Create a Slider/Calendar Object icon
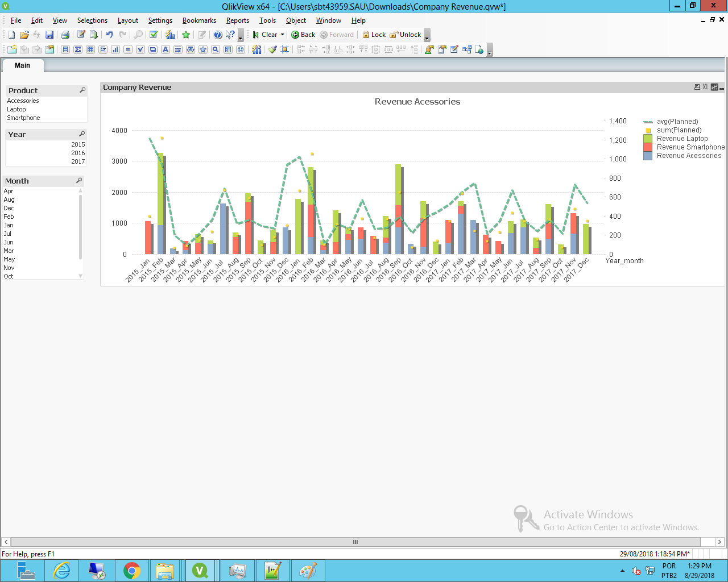 pyautogui.click(x=191, y=49)
